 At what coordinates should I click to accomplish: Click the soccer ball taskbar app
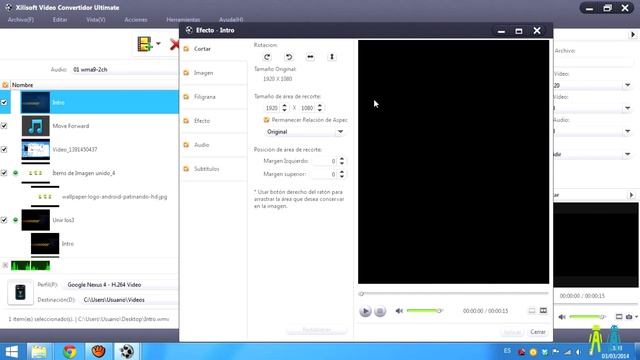tap(127, 351)
